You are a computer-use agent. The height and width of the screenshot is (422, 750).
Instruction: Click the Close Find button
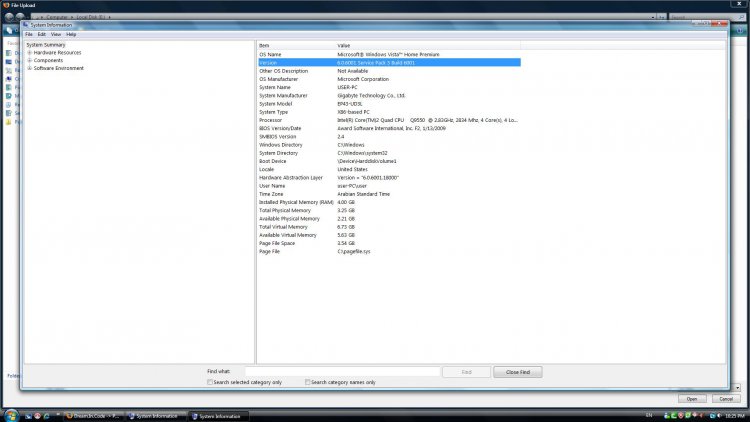[518, 372]
